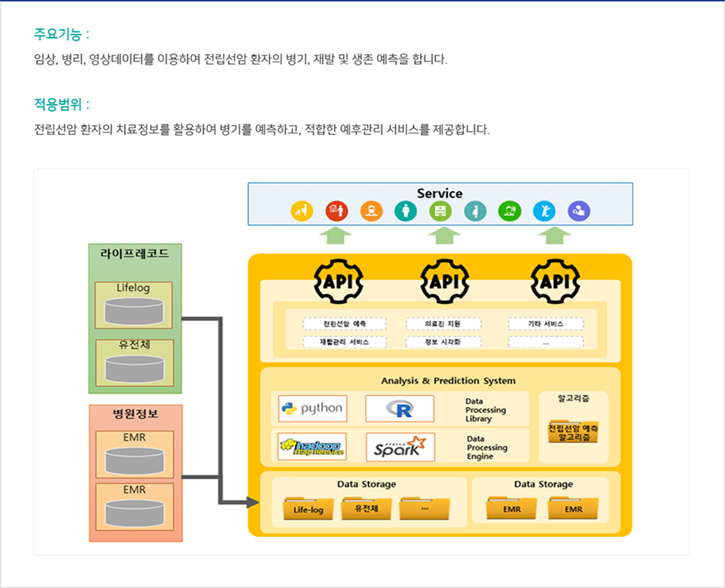Image resolution: width=725 pixels, height=588 pixels.
Task: Select the 정보 시각화 box
Action: pos(443,342)
